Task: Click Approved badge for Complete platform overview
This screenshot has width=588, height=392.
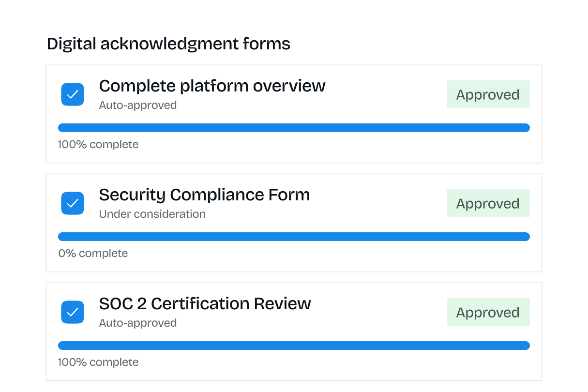Action: pos(488,94)
